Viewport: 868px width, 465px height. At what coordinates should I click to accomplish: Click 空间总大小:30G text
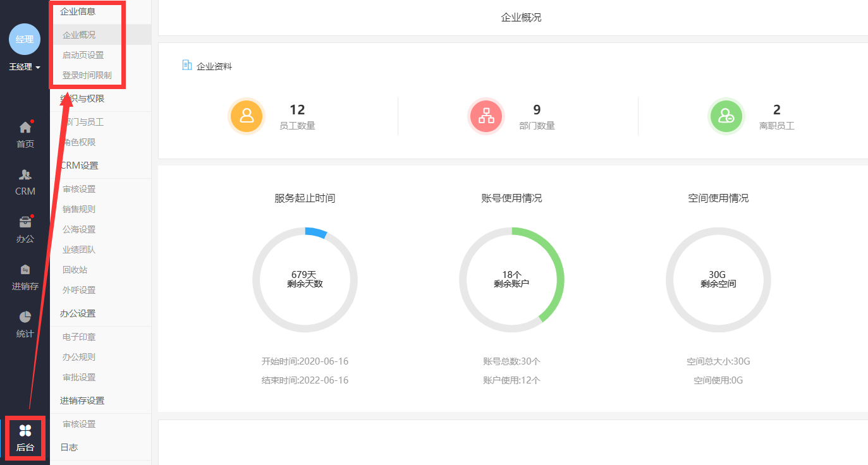718,361
